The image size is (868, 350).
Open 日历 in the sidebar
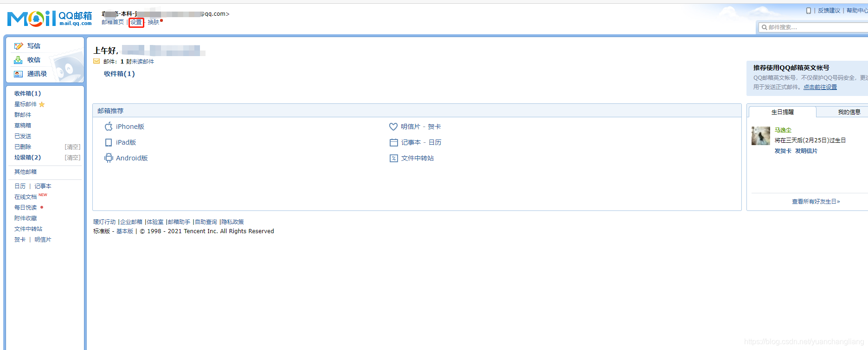coord(20,186)
